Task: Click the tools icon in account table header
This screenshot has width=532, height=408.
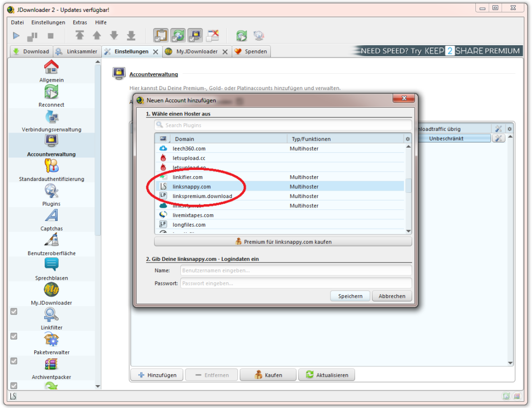Action: 498,129
